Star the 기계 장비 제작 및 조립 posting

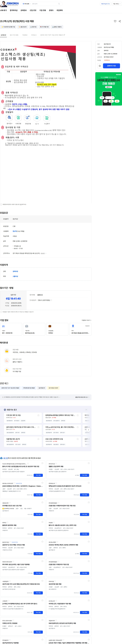point(38,415)
